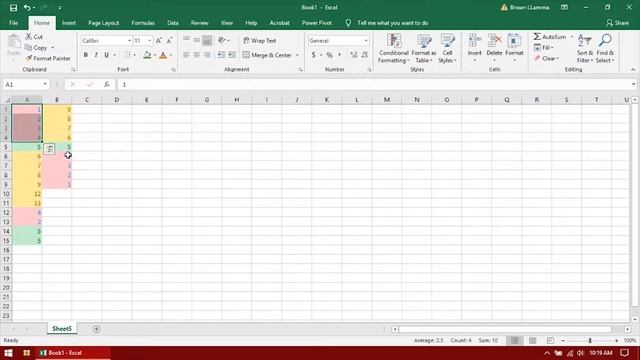Open the Calibri font name dropdown
Screen dimensions: 640x360
coord(129,40)
